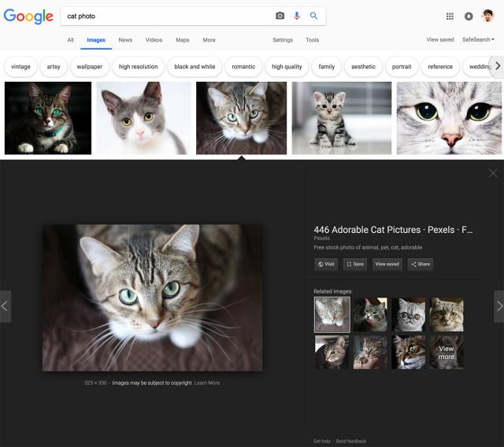Open the notifications bell icon
This screenshot has height=447, width=504.
tap(469, 16)
